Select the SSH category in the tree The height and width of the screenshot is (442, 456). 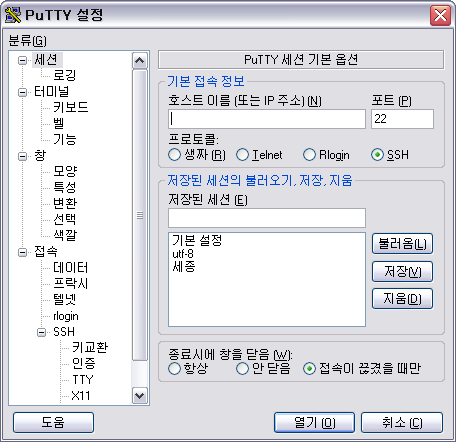(64, 332)
